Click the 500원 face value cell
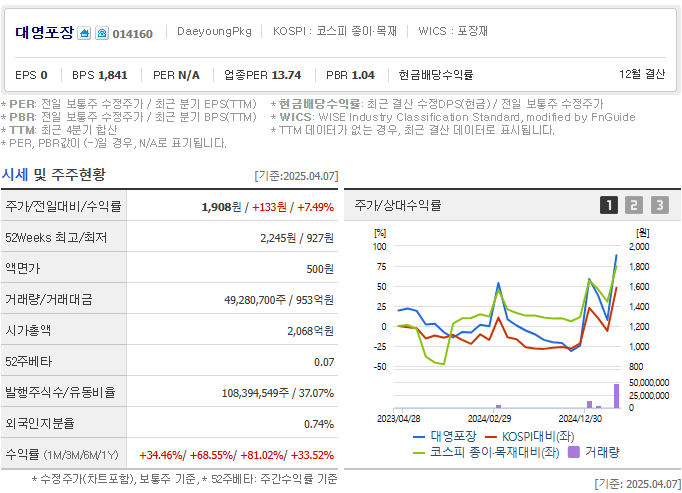This screenshot has width=682, height=493. (320, 269)
